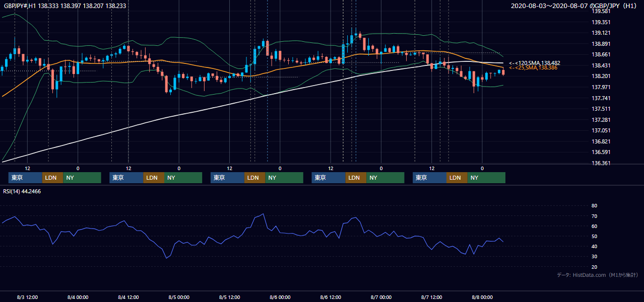Select the third 東京 session box from left
The height and width of the screenshot is (302, 644).
pos(227,178)
